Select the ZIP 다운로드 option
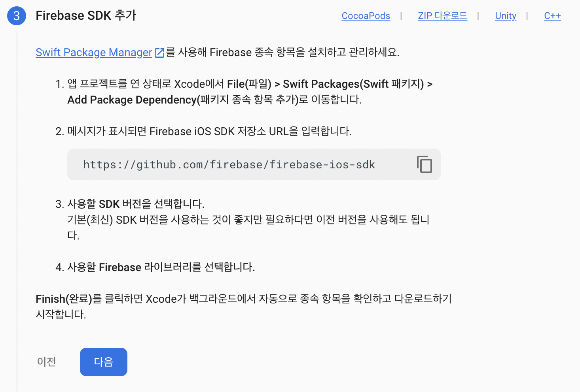 tap(442, 16)
